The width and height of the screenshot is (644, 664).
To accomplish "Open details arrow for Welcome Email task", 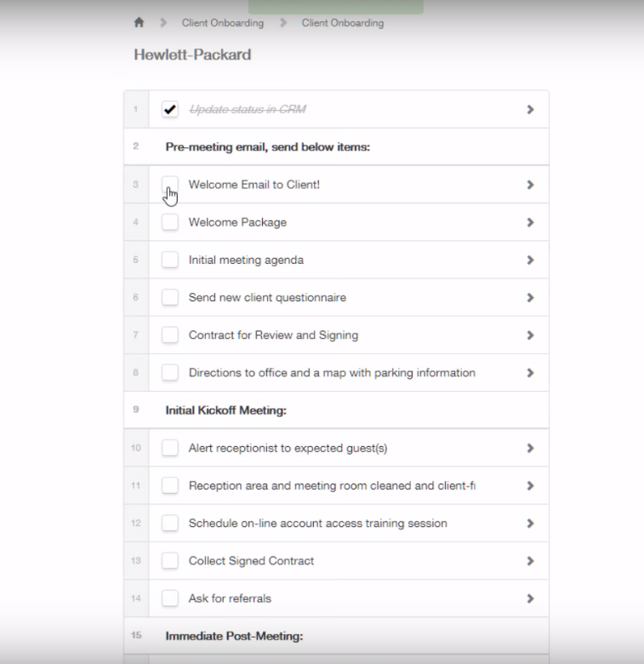I will tap(530, 185).
